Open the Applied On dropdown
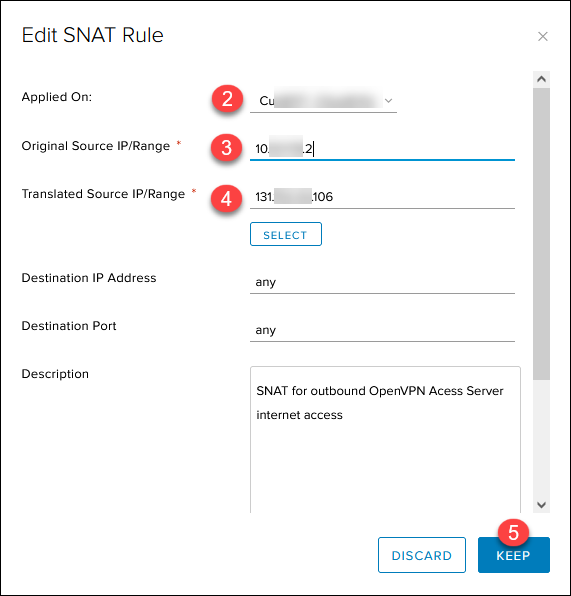The height and width of the screenshot is (596, 571). [x=323, y=101]
